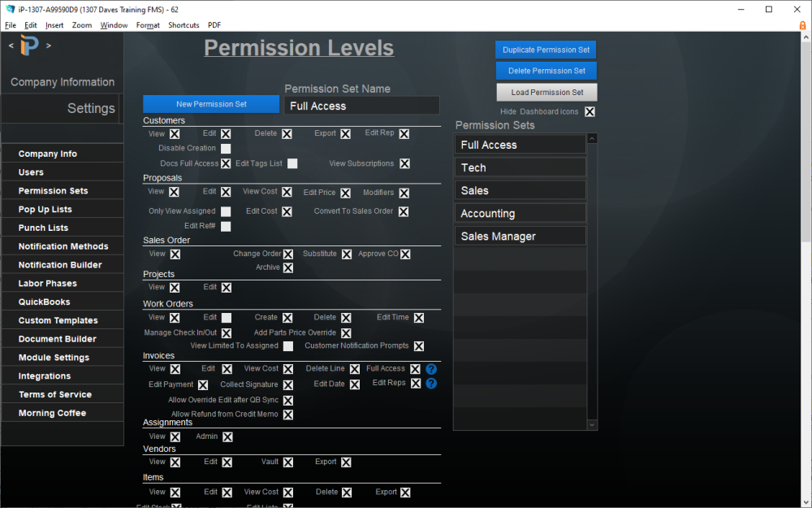Image resolution: width=812 pixels, height=508 pixels.
Task: Open the Window menu
Action: (x=114, y=25)
